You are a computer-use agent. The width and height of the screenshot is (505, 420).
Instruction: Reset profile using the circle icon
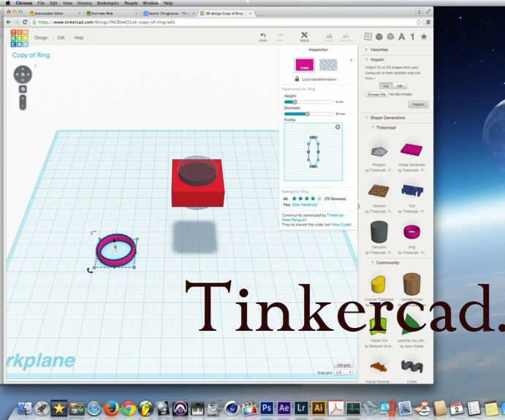click(x=338, y=127)
